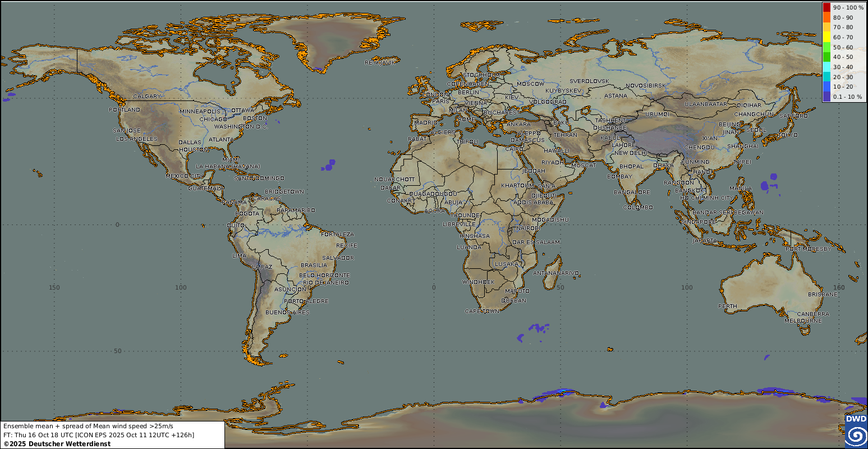Viewport: 868px width, 449px height.
Task: Click the BUENOS AIRES city label
Action: point(287,312)
